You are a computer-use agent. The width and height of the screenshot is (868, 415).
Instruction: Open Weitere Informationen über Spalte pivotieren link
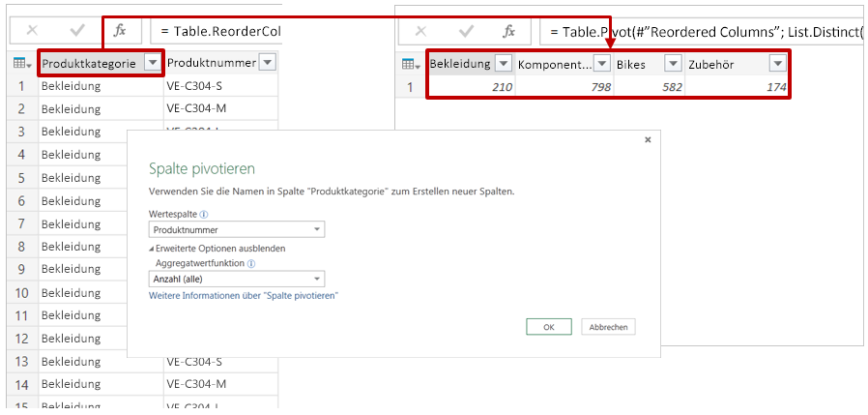(244, 296)
